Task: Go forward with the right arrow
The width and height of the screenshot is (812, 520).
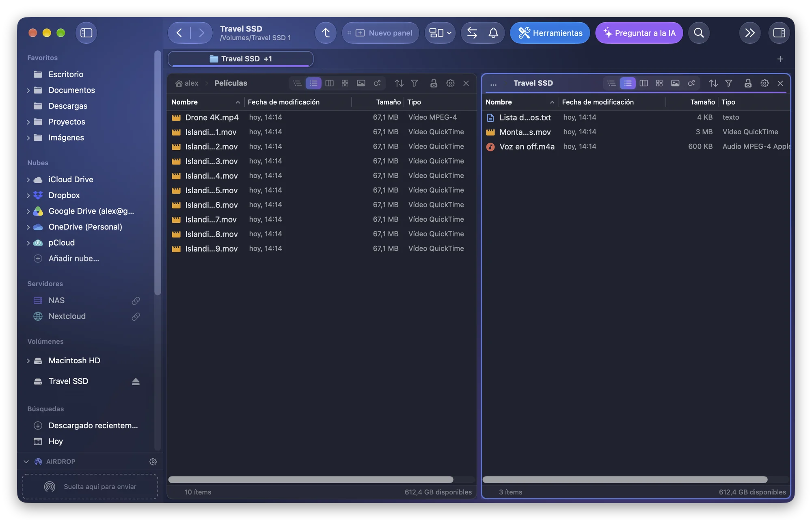Action: [x=201, y=33]
